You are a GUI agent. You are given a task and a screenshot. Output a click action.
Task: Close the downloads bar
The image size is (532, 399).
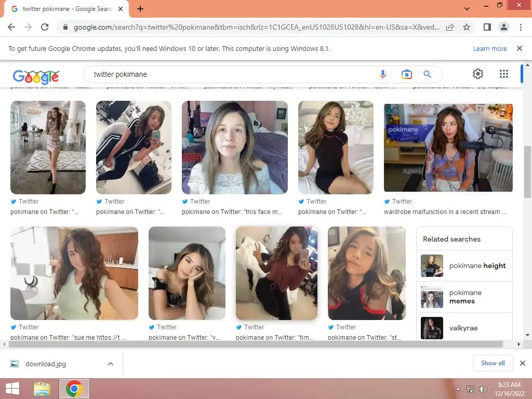(523, 363)
